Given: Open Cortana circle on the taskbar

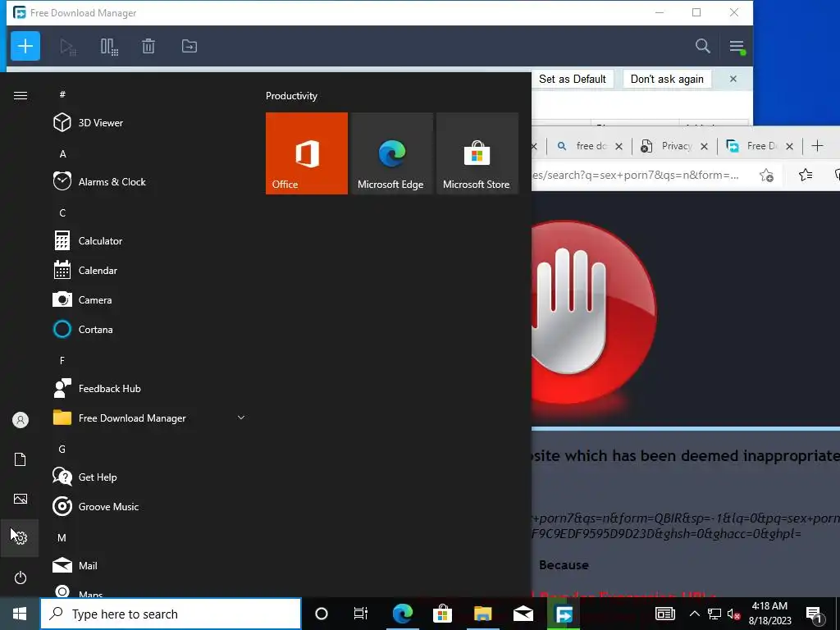Looking at the screenshot, I should (322, 614).
